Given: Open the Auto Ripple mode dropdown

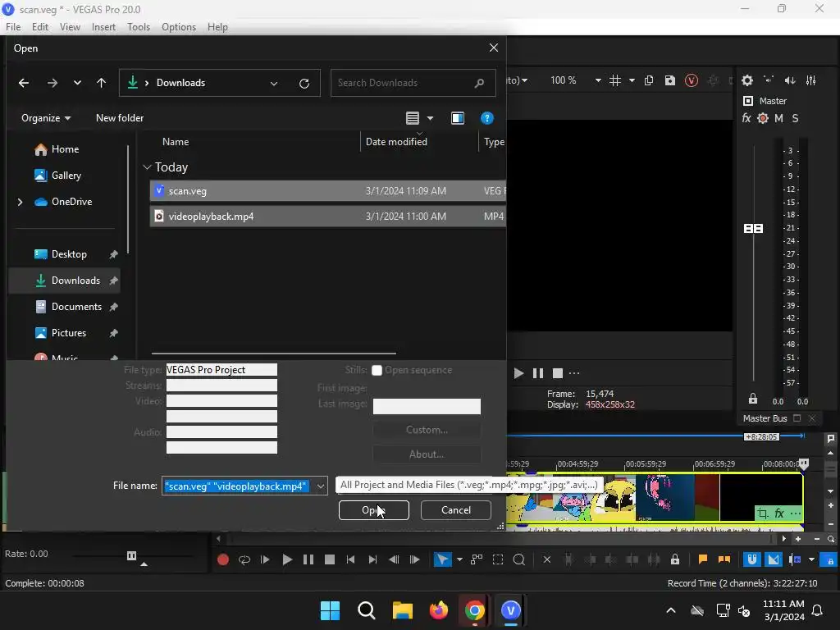Looking at the screenshot, I should (x=811, y=559).
